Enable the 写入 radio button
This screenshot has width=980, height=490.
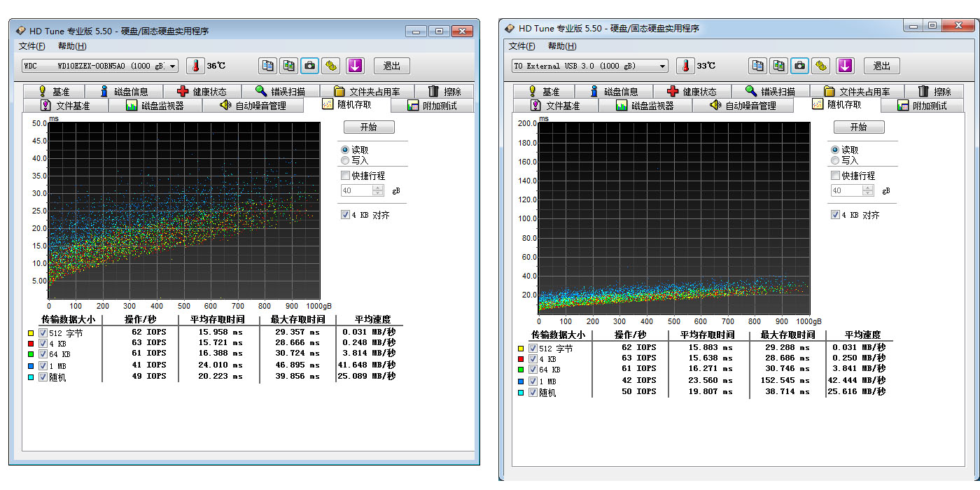[x=345, y=160]
